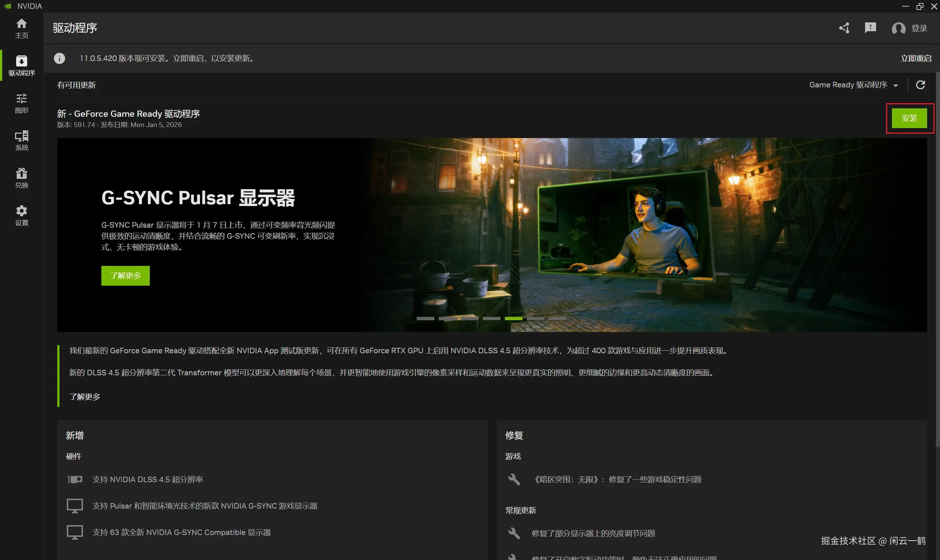Click the 11.0.5.420 版本现可安装 notice text
This screenshot has width=940, height=560.
(168, 58)
